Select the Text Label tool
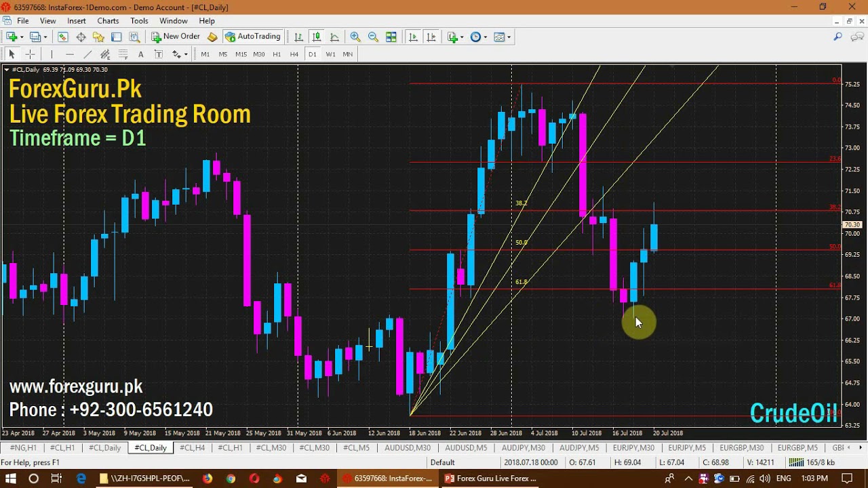 [x=158, y=54]
